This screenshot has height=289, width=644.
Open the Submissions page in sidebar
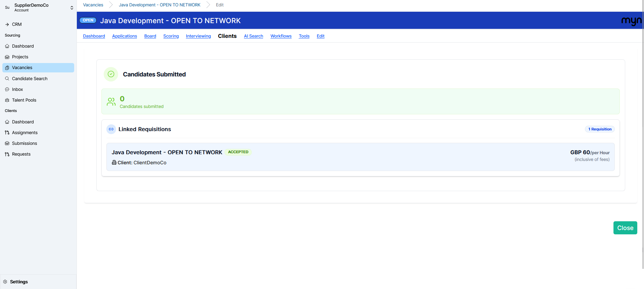tap(24, 143)
